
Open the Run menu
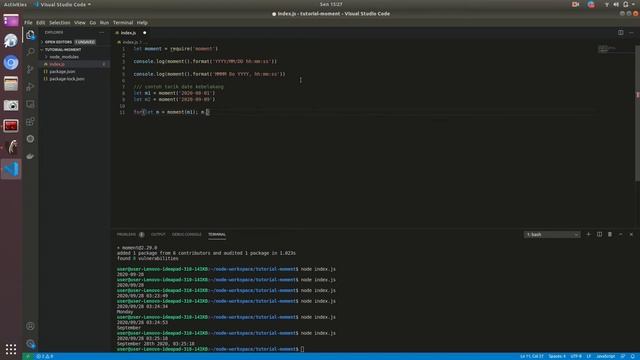(104, 22)
